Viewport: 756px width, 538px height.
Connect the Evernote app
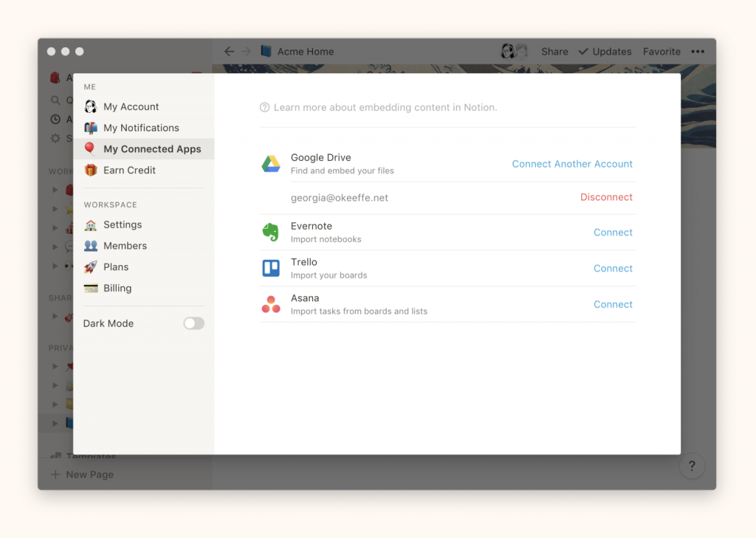point(613,232)
